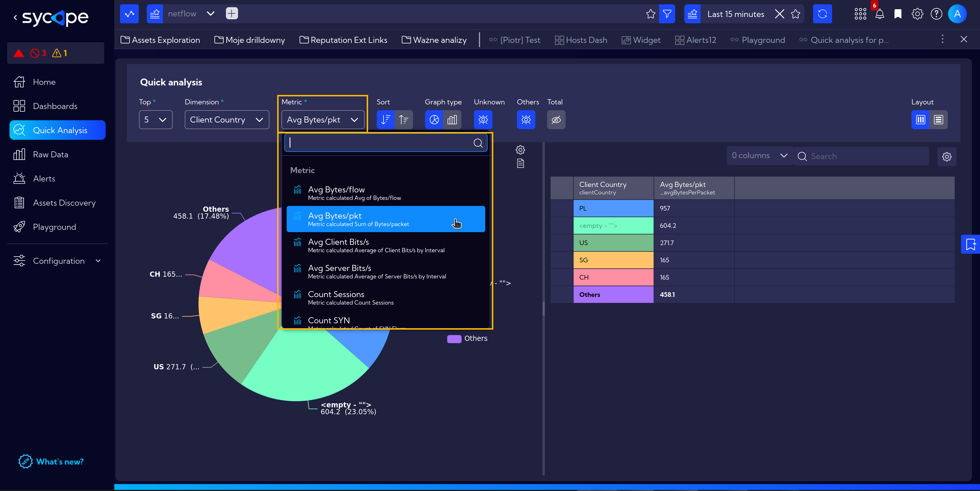Open the Widget bookmark
The height and width of the screenshot is (491, 980).
tap(641, 40)
